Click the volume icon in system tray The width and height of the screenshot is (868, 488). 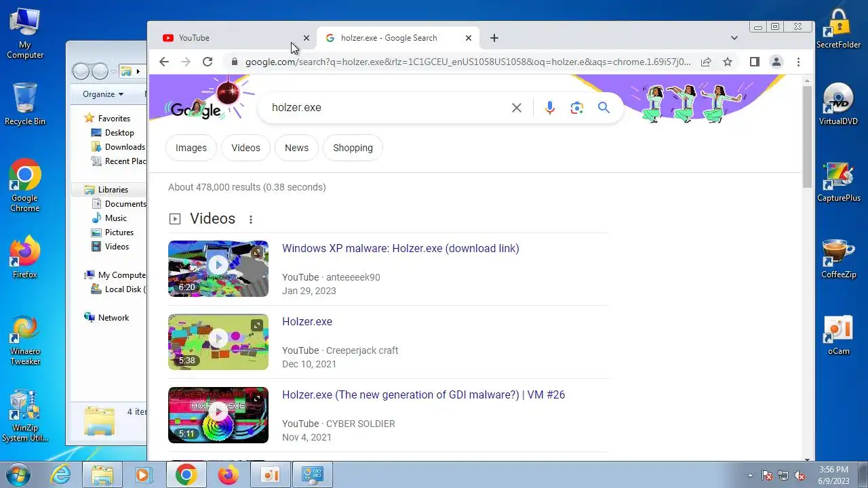tap(800, 476)
